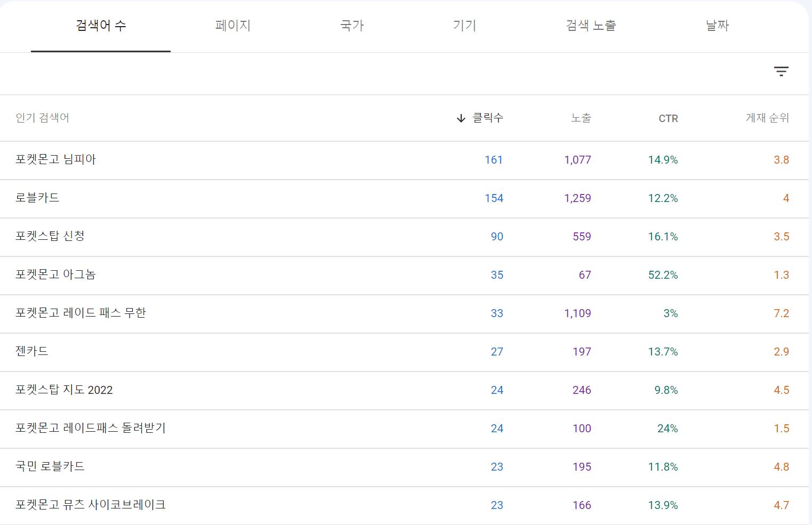812x525 pixels.
Task: Click the impressions value 559
Action: tap(582, 237)
